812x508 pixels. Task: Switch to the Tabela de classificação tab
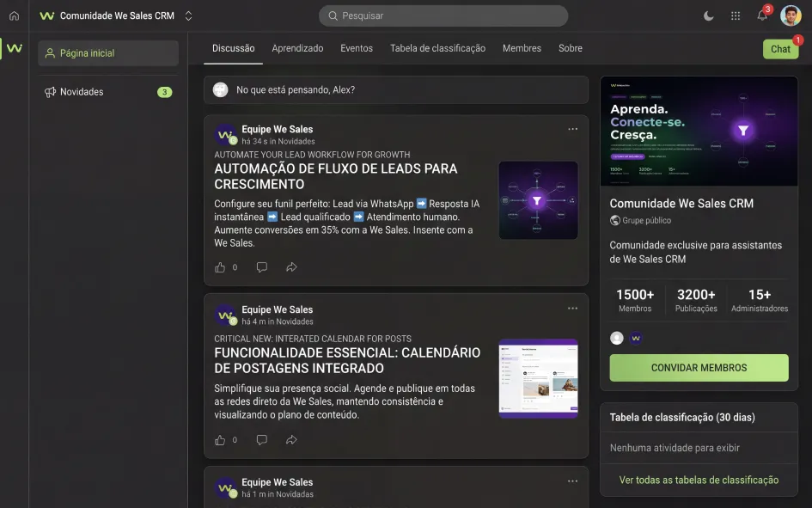tap(437, 48)
